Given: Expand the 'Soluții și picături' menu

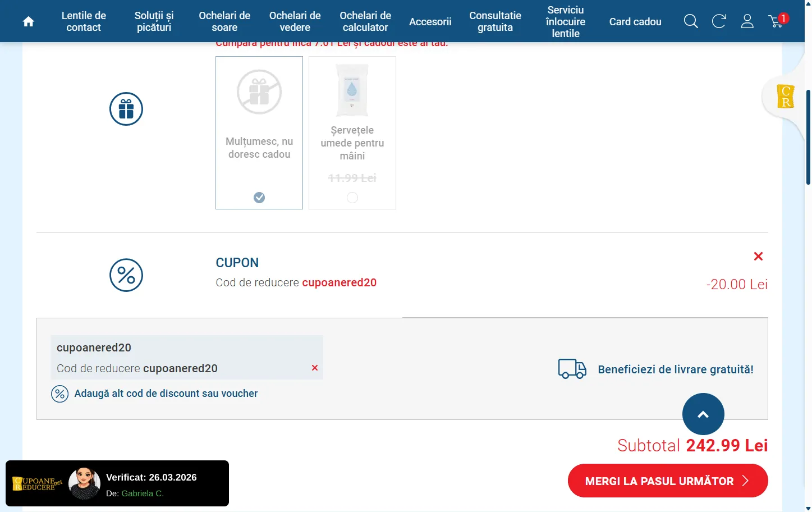Looking at the screenshot, I should tap(154, 22).
